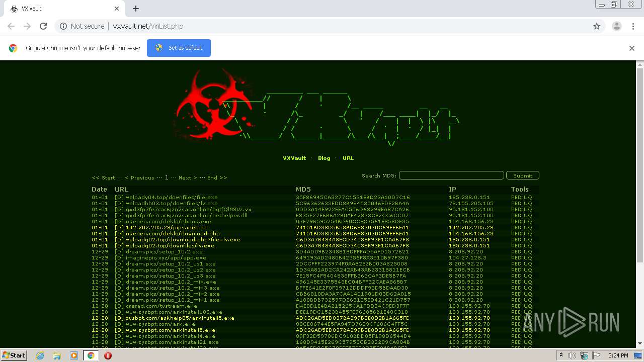The height and width of the screenshot is (362, 644).
Task: Open the Chrome three-dot menu
Action: point(633,26)
